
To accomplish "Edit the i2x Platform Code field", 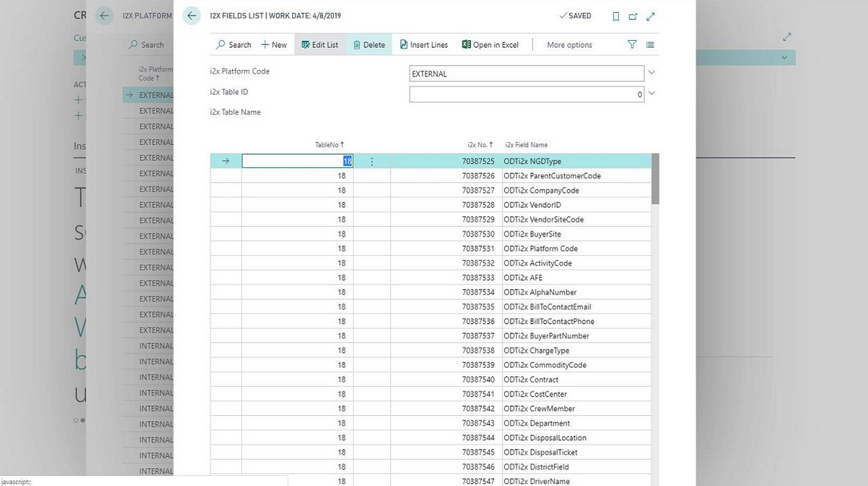I will tap(527, 74).
